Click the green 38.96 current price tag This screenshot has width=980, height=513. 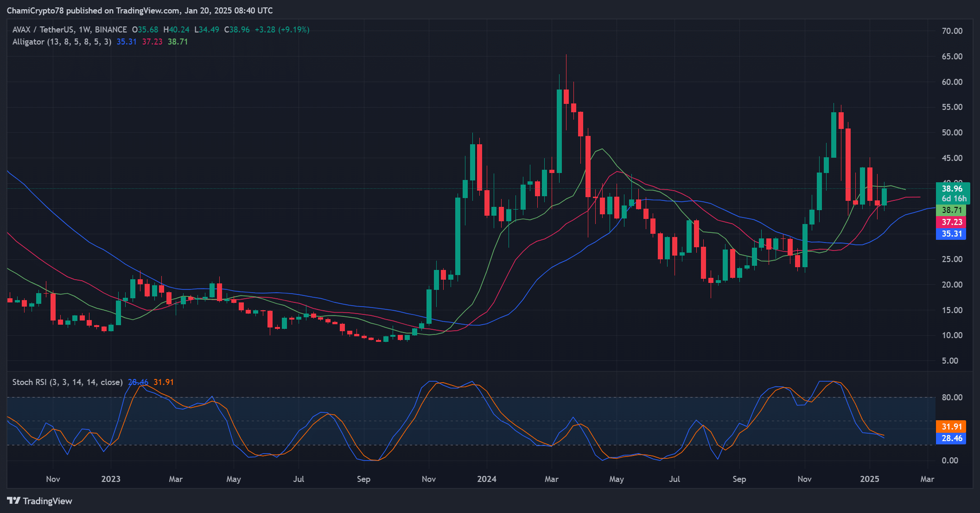pyautogui.click(x=952, y=189)
